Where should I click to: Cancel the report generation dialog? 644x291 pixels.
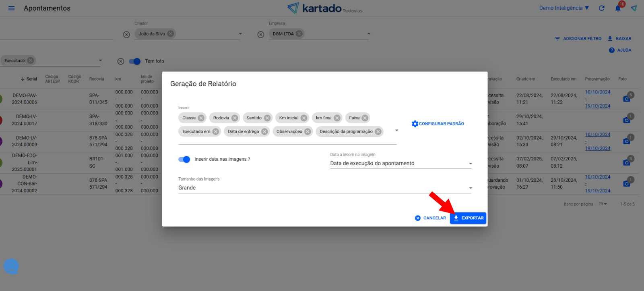click(430, 218)
